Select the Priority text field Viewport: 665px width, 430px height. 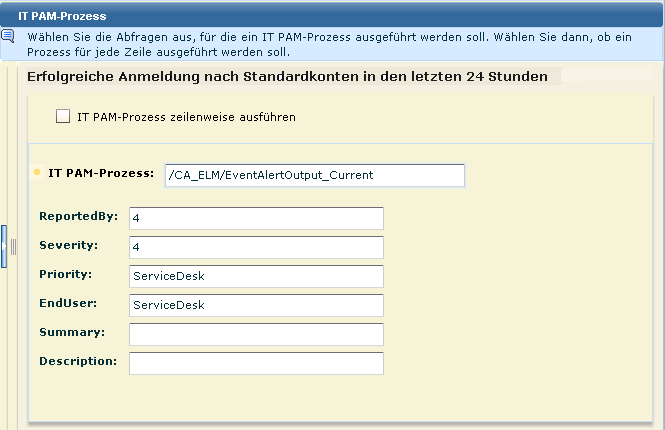tap(256, 276)
